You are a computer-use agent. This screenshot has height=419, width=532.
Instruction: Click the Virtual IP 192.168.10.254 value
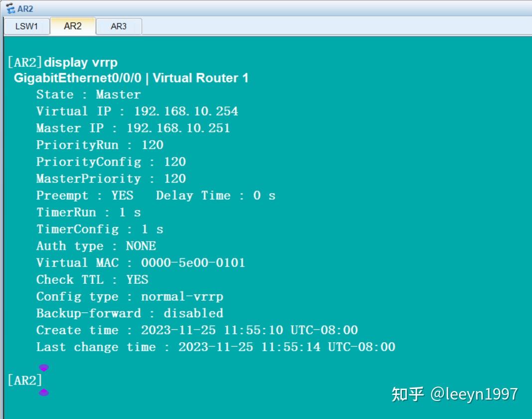click(x=186, y=111)
